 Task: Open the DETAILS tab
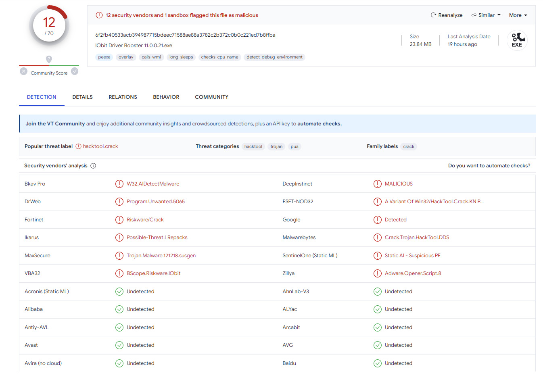click(83, 97)
